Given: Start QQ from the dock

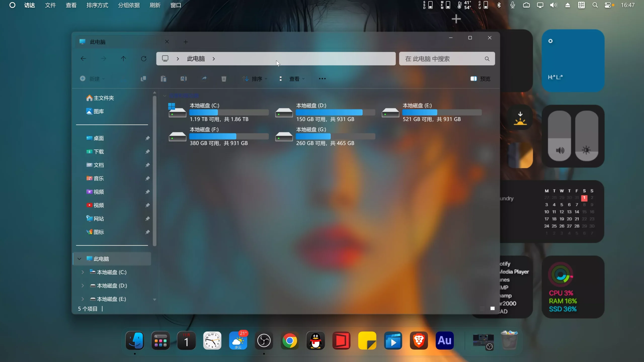Looking at the screenshot, I should (x=315, y=341).
